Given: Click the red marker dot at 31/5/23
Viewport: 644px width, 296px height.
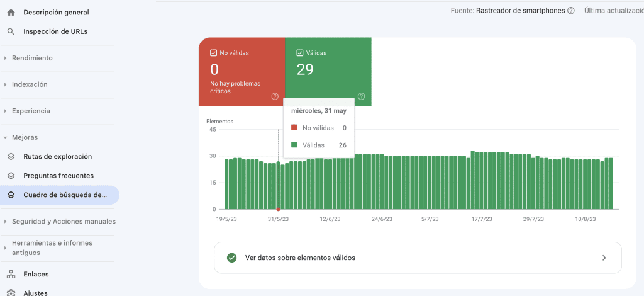Looking at the screenshot, I should click(279, 209).
